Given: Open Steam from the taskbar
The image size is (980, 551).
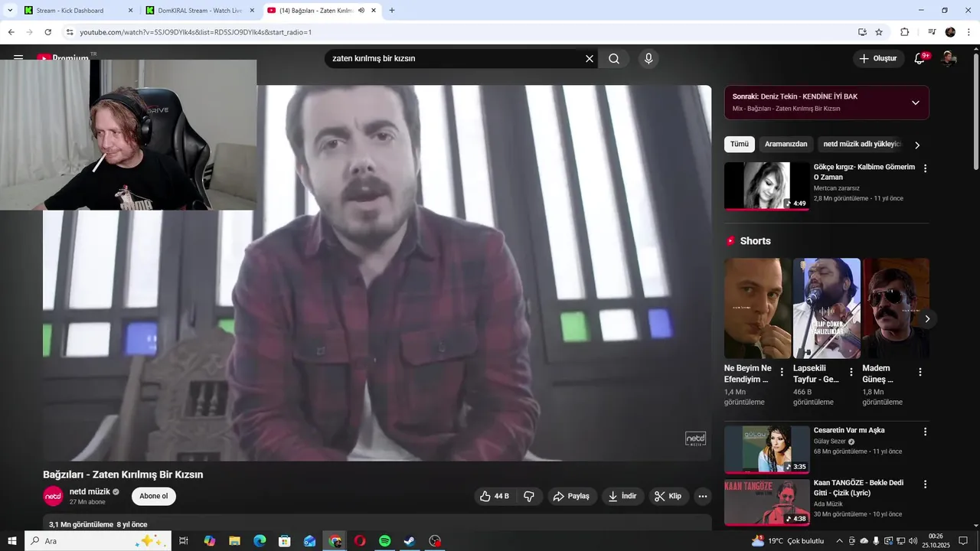Looking at the screenshot, I should point(410,541).
